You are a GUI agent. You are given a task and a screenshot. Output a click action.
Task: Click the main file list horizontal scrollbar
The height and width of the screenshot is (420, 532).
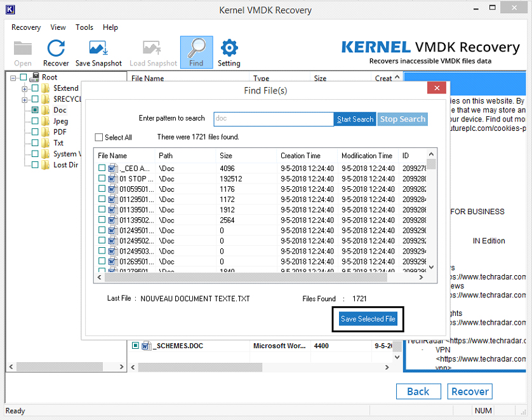200,367
